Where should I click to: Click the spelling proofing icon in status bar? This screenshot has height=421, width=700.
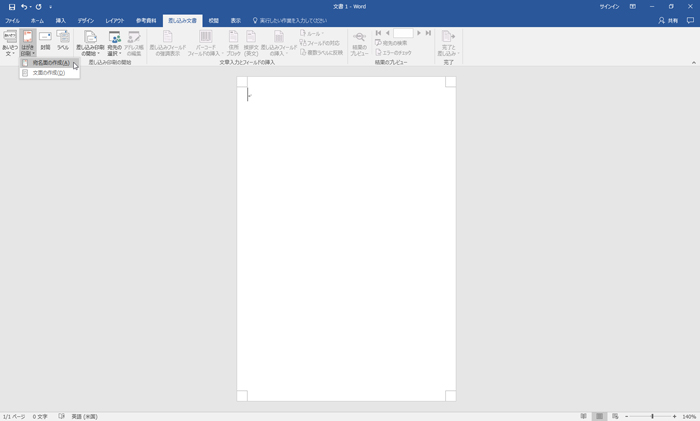(62, 416)
